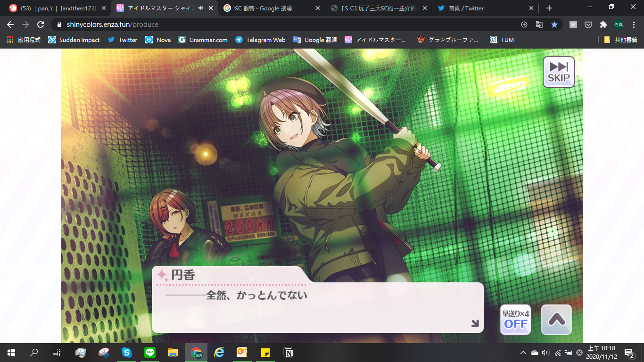Open the Extensions puzzle-piece menu
644x362 pixels.
tap(603, 25)
